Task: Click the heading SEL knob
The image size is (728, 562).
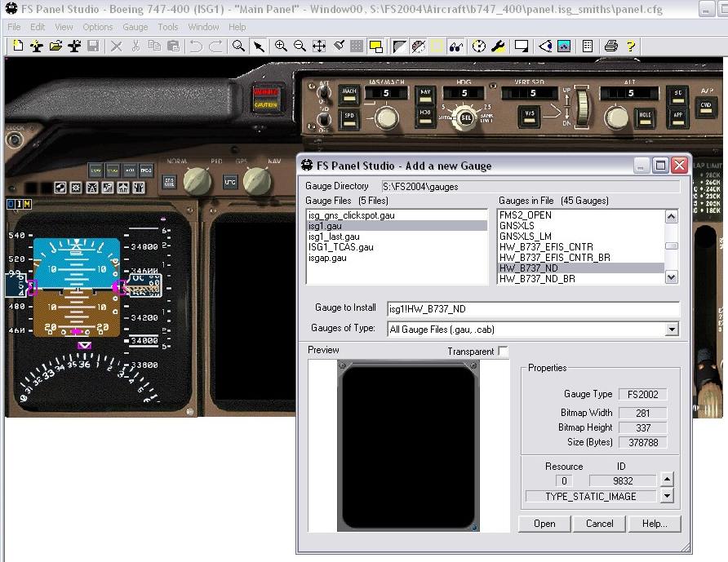Action: pos(466,118)
